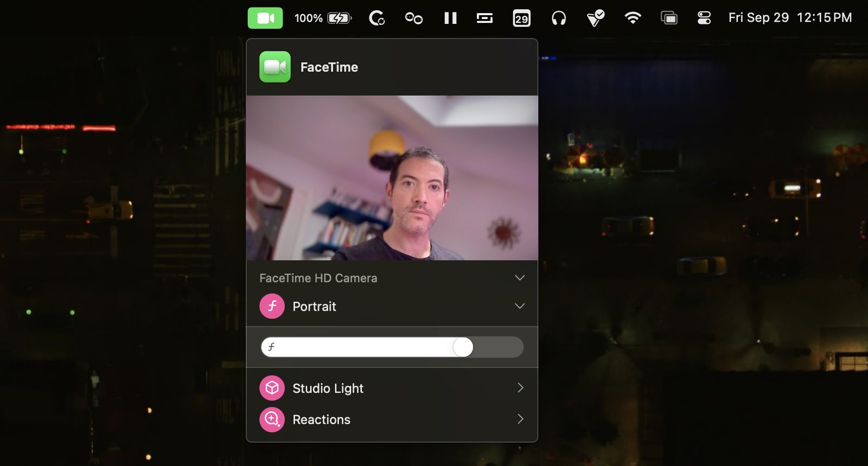Collapse the Portrait options chevron
Screen dimensions: 868x466
519,306
